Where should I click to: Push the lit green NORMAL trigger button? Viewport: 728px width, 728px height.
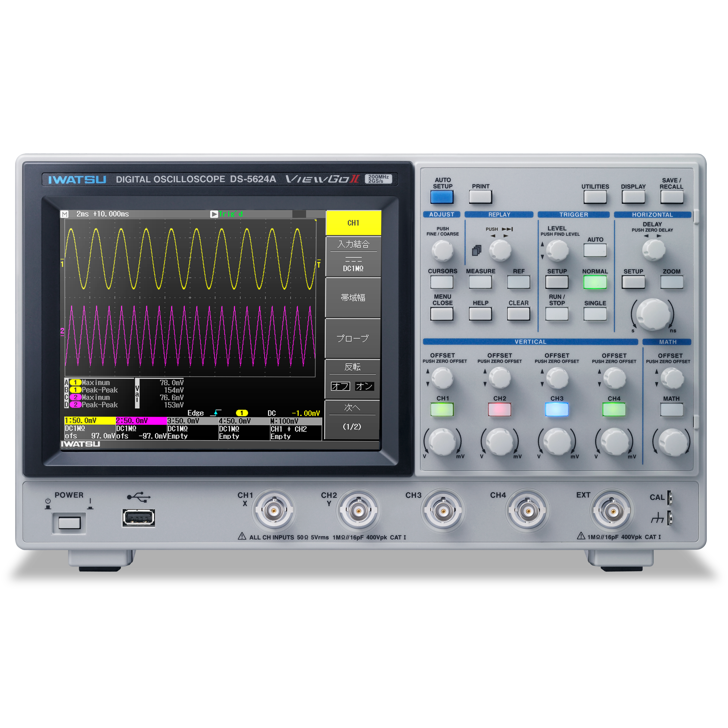tap(595, 282)
